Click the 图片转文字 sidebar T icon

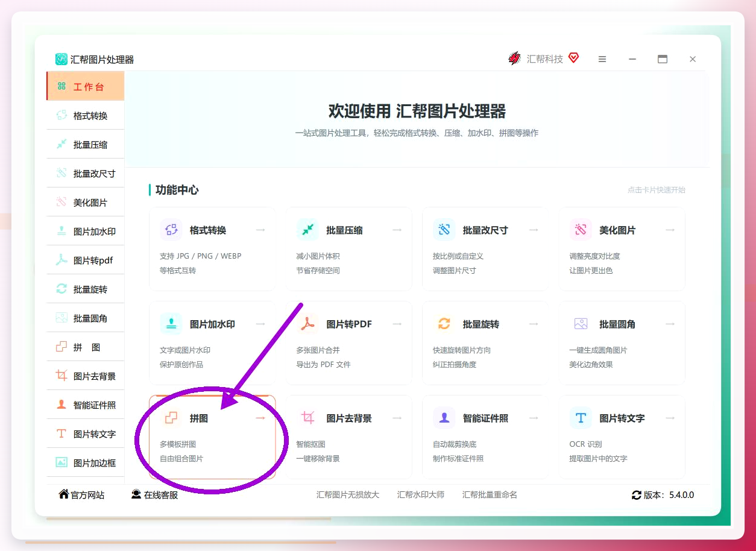point(61,433)
